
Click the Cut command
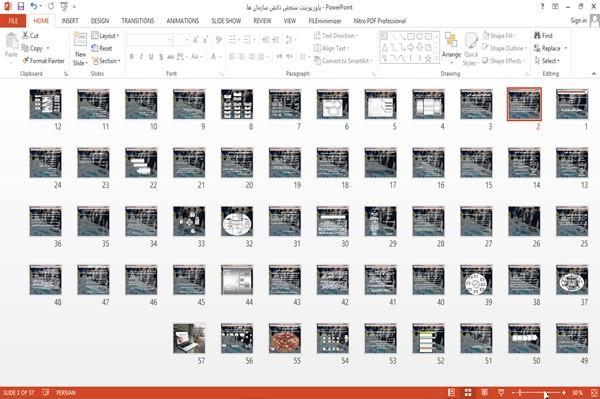tap(30, 36)
